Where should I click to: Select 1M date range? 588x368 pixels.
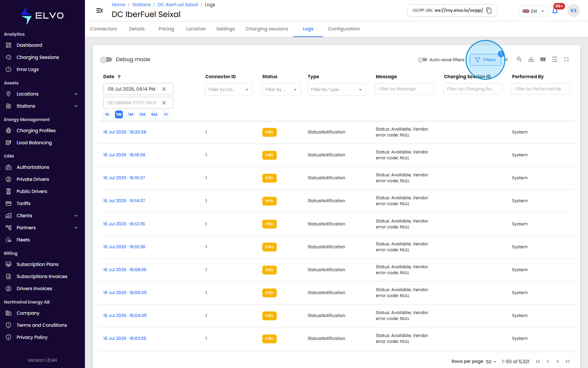point(130,114)
